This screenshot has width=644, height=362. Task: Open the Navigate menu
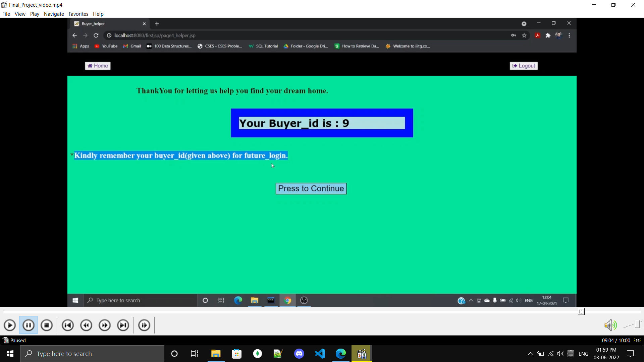pos(54,14)
